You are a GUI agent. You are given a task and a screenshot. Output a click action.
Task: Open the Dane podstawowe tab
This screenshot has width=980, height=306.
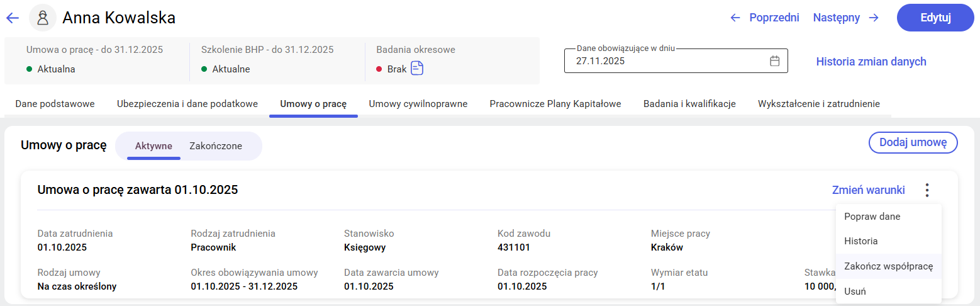pos(55,104)
